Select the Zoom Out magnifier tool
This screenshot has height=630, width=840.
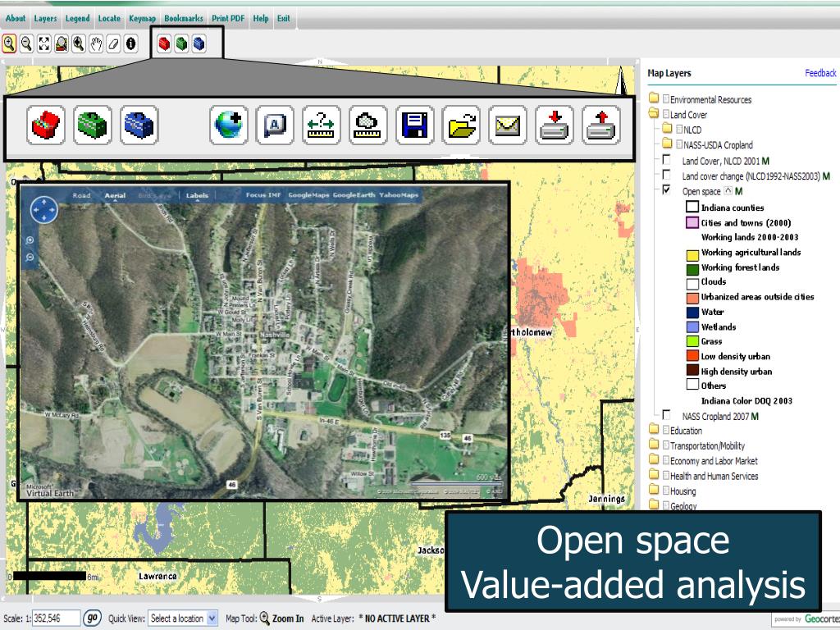point(26,43)
